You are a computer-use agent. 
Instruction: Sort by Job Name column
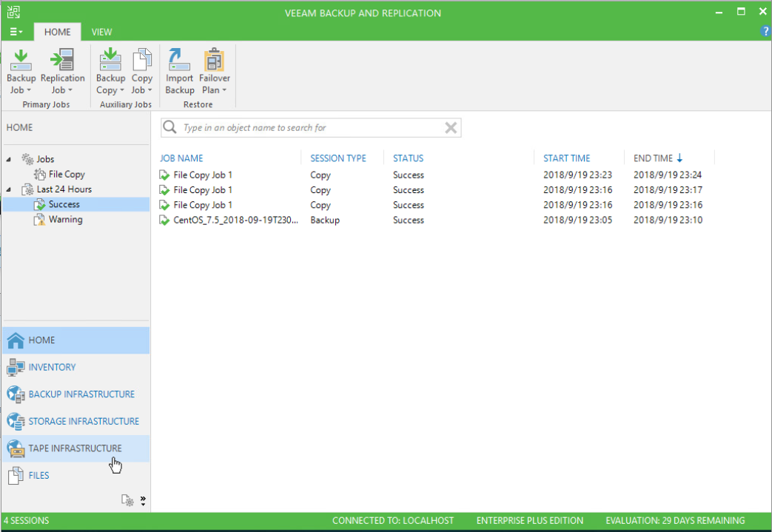click(181, 158)
